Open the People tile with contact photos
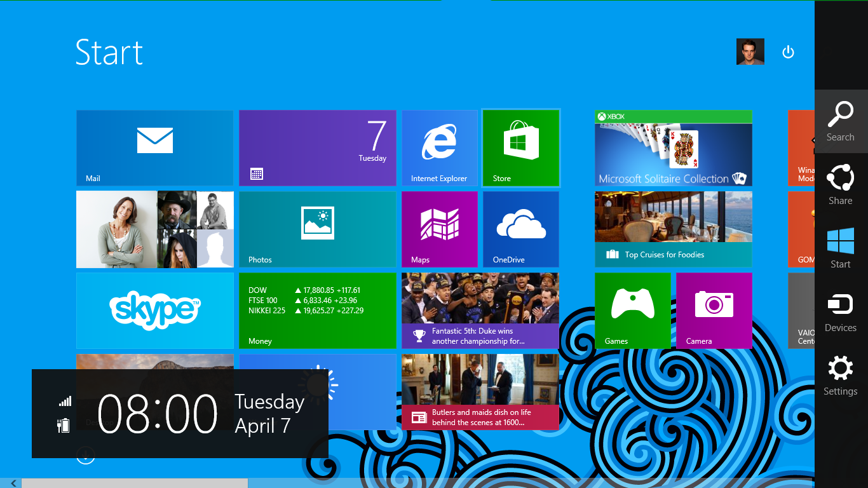This screenshot has height=488, width=868. [x=155, y=229]
